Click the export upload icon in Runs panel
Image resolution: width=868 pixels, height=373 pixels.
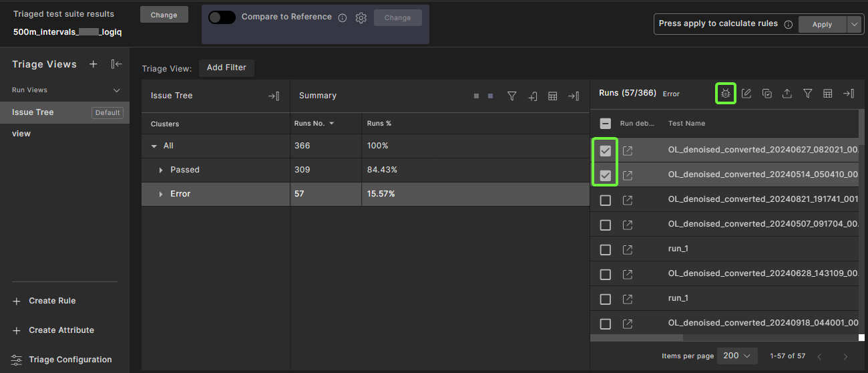click(787, 94)
